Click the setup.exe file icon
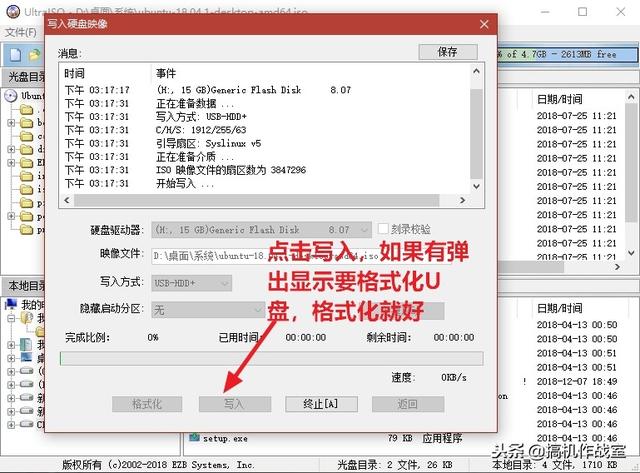Image resolution: width=640 pixels, height=473 pixels. click(x=194, y=438)
